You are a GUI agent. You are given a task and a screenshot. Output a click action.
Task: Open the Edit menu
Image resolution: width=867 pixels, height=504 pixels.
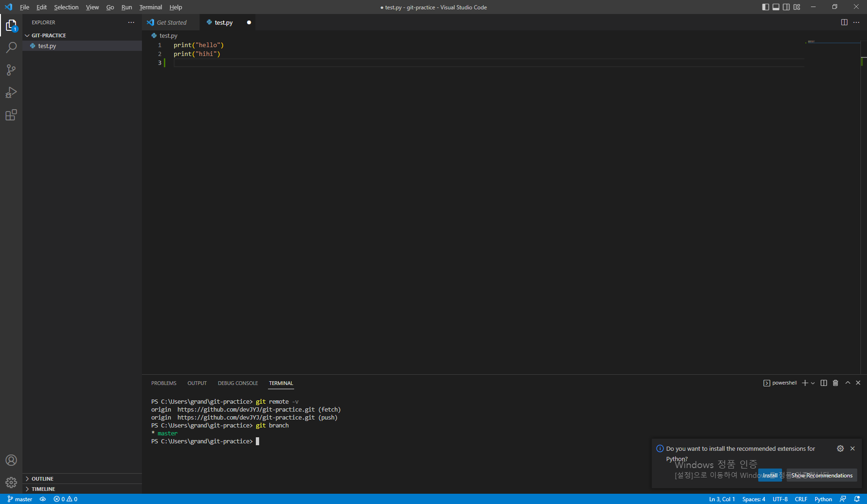[42, 7]
